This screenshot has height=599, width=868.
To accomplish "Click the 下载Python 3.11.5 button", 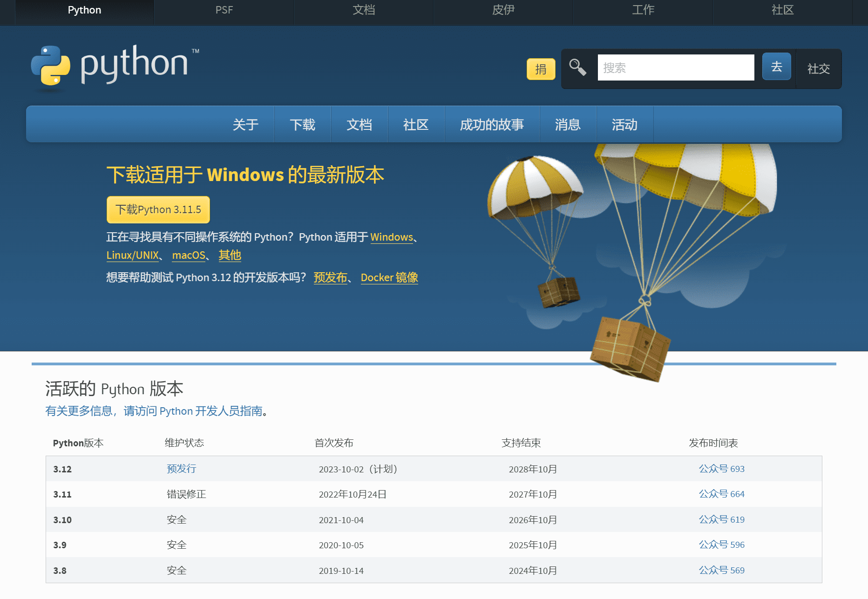I will click(158, 209).
